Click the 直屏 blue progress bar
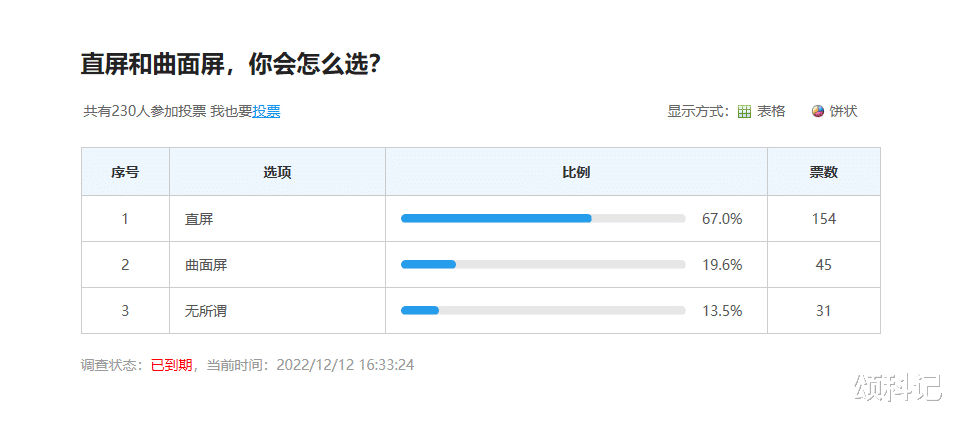 496,218
